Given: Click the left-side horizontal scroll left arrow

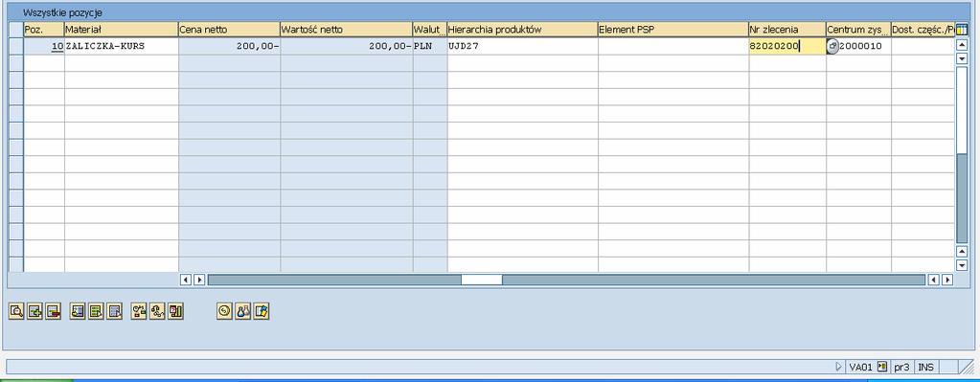Looking at the screenshot, I should 186,280.
